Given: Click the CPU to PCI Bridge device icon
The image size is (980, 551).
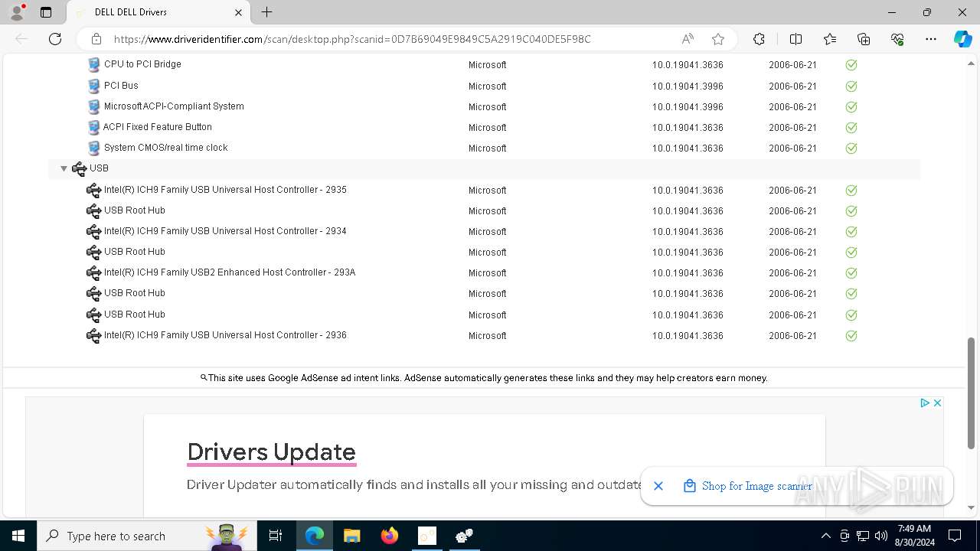Looking at the screenshot, I should [x=94, y=65].
